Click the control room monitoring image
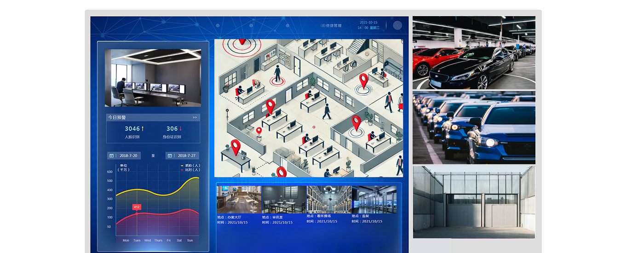644x253 pixels. click(x=153, y=78)
